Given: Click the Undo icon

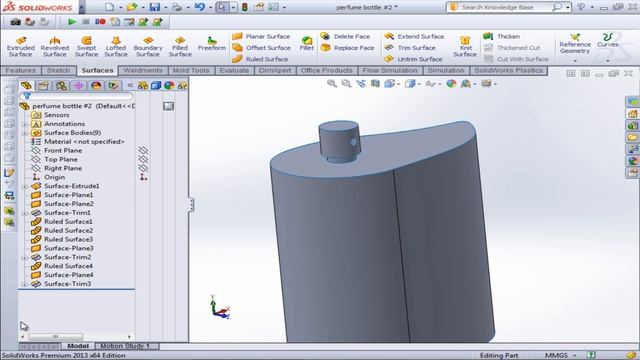Looking at the screenshot, I should (200, 7).
